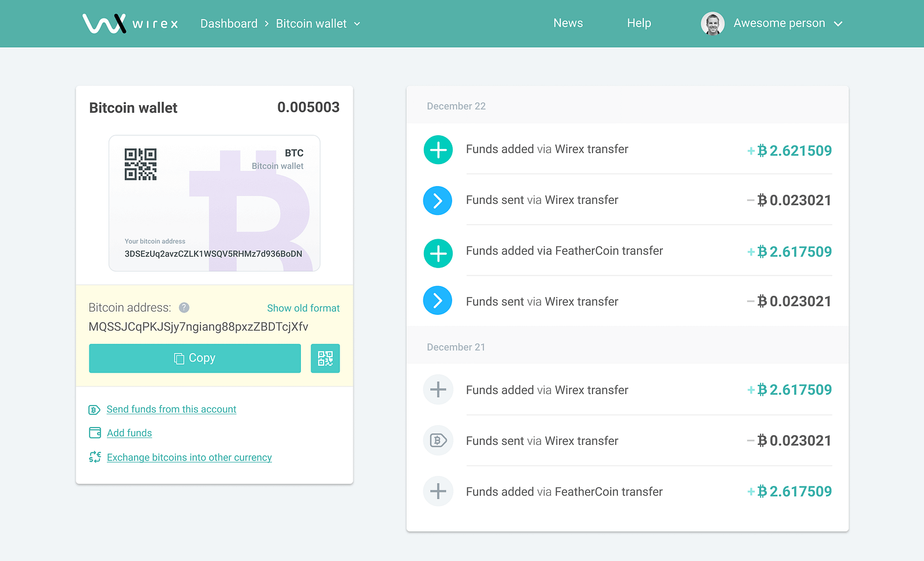Click the gray plus icon for December 21 FeatherCoin transfer
924x561 pixels.
438,491
